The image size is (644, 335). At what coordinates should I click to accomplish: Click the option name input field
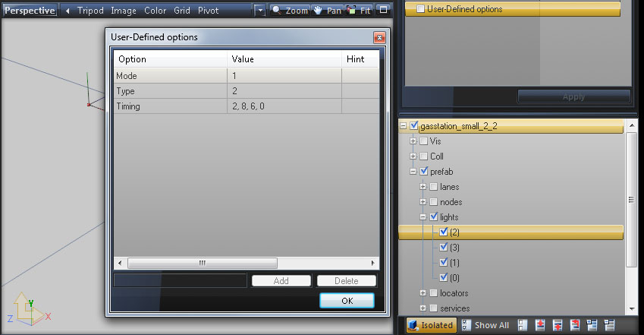click(x=180, y=281)
